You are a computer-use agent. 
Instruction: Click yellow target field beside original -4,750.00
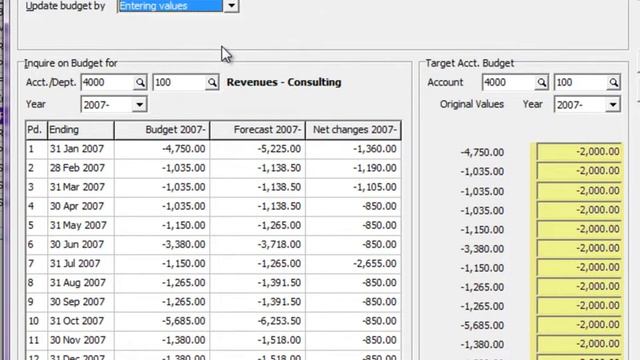pyautogui.click(x=579, y=152)
